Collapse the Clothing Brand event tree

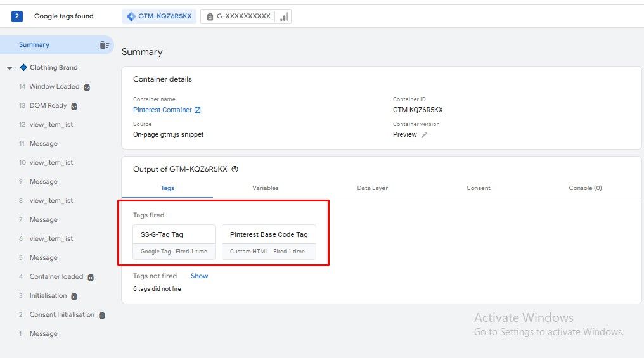pos(10,68)
